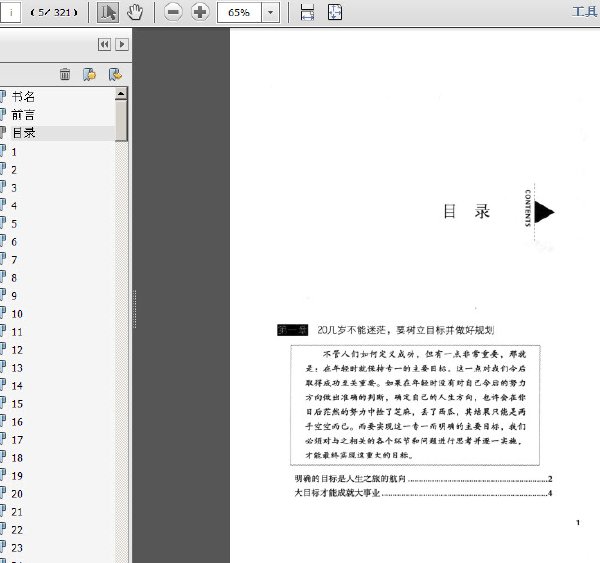Screen dimensions: 600x563
Task: Open bookmark 16
Action: click(17, 422)
